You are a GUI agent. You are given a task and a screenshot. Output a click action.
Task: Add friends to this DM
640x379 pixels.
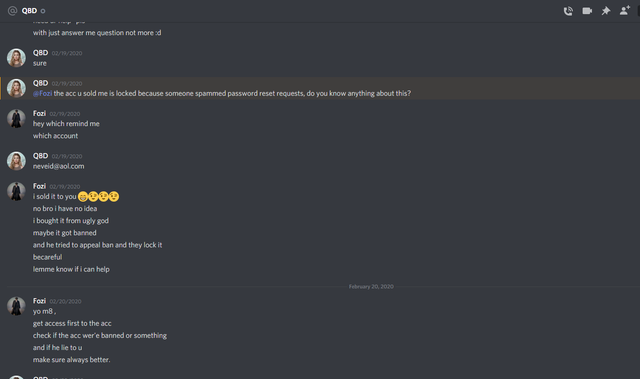624,11
